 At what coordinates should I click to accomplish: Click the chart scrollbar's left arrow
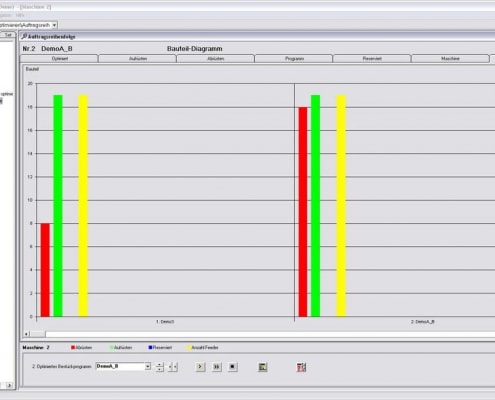[26, 334]
